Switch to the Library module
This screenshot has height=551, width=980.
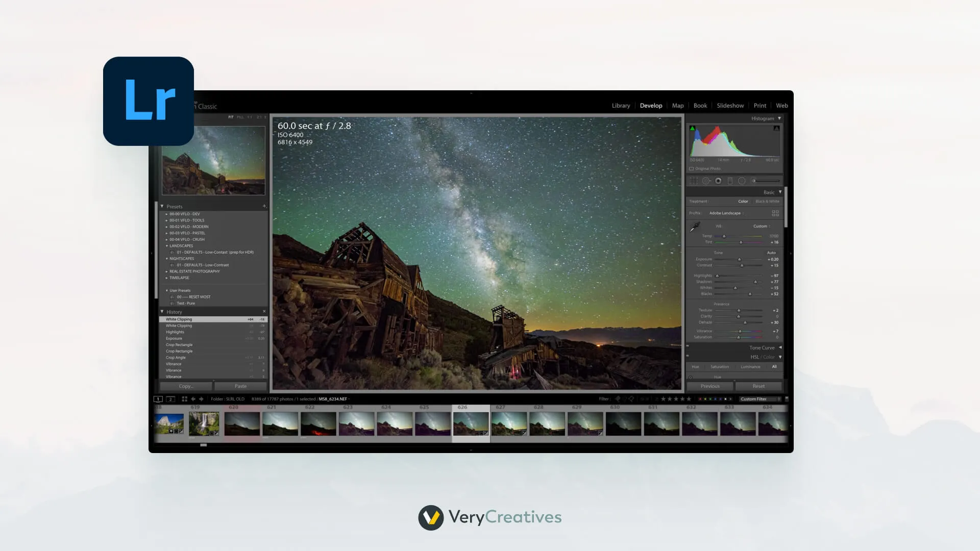621,106
